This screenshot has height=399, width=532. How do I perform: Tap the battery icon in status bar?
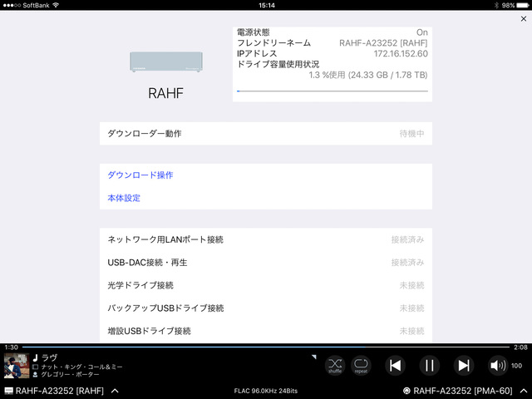(x=519, y=5)
